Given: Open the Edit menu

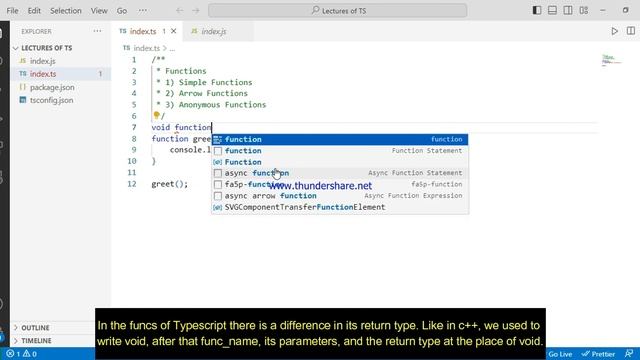Looking at the screenshot, I should (34, 11).
